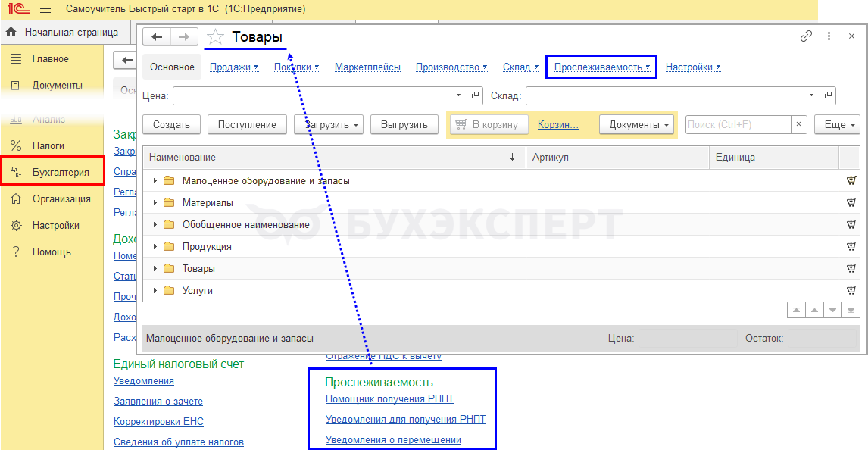This screenshot has width=868, height=450.
Task: Expand the Товары folder in the list
Action: coord(155,268)
